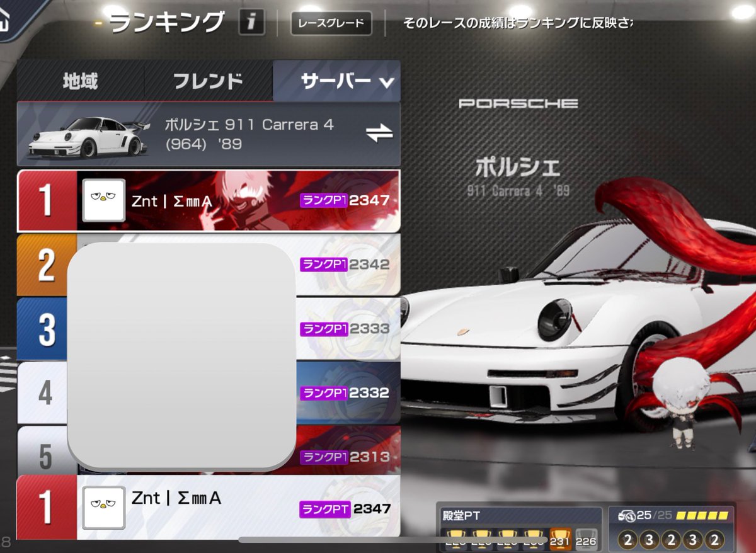Tap the steering wheel 25/25 icon
Image resolution: width=756 pixels, height=553 pixels.
click(626, 515)
